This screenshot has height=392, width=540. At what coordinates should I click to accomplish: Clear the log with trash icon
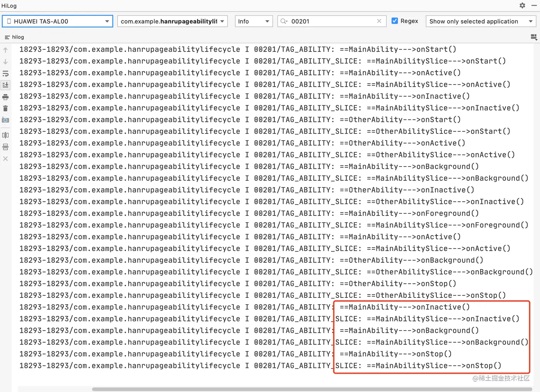click(x=5, y=108)
